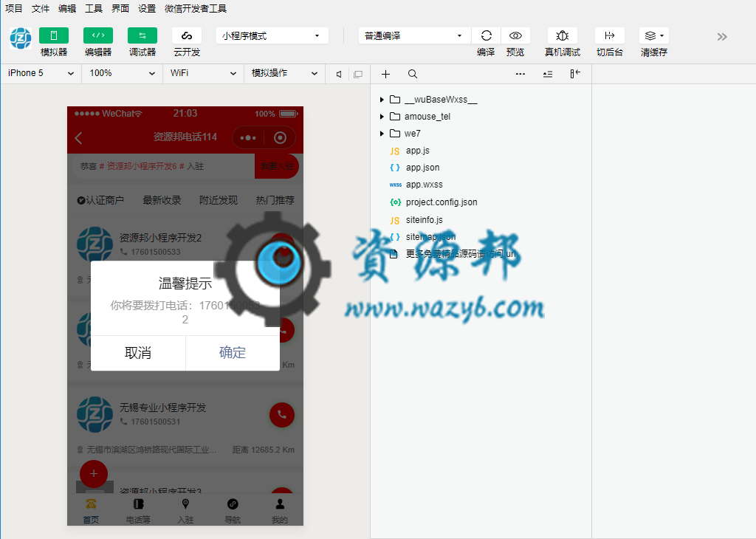This screenshot has height=539, width=756.
Task: Hide the file tree panel icon
Action: tap(574, 74)
